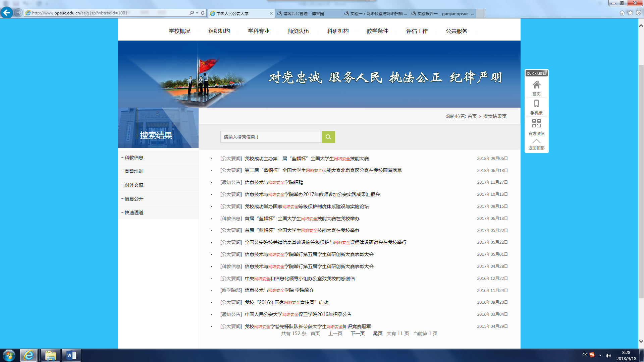Click the browser back arrow button

point(7,13)
